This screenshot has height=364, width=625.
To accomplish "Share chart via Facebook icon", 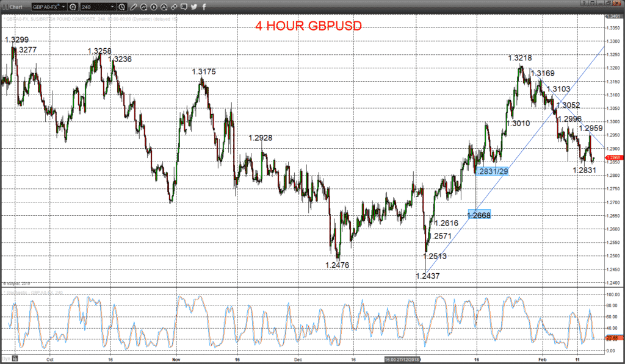I will click(x=204, y=7).
